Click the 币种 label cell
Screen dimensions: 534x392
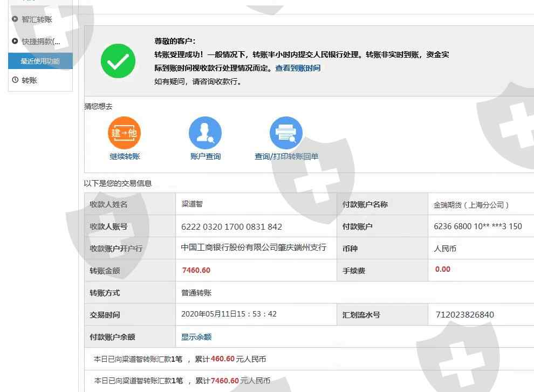click(x=382, y=248)
